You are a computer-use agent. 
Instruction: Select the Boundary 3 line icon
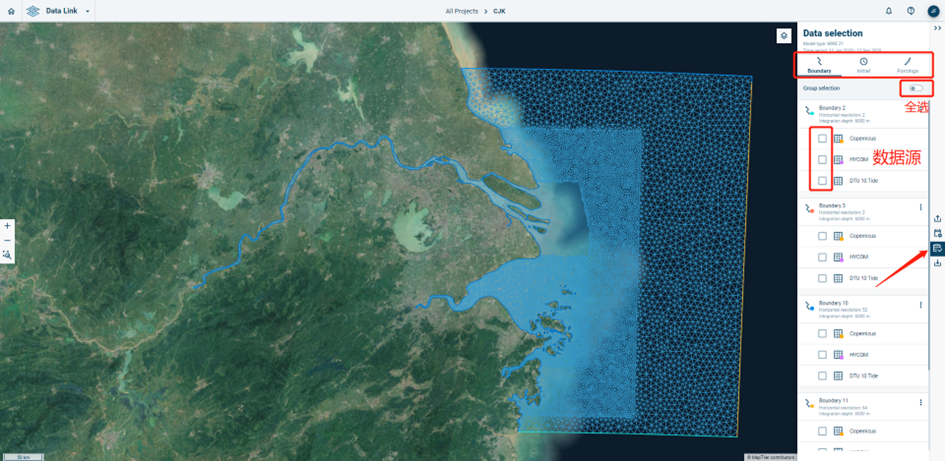[x=809, y=208]
